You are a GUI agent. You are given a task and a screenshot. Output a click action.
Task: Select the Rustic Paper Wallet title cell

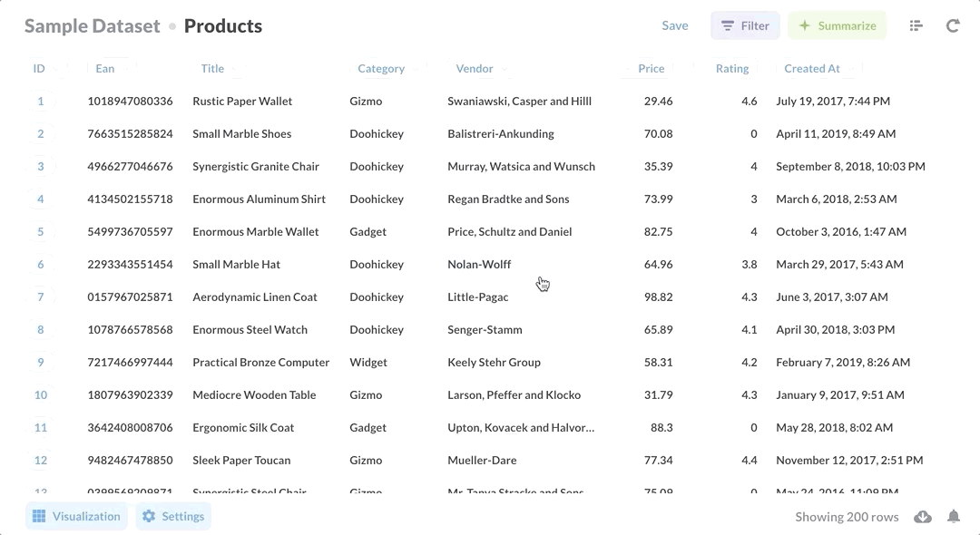242,102
